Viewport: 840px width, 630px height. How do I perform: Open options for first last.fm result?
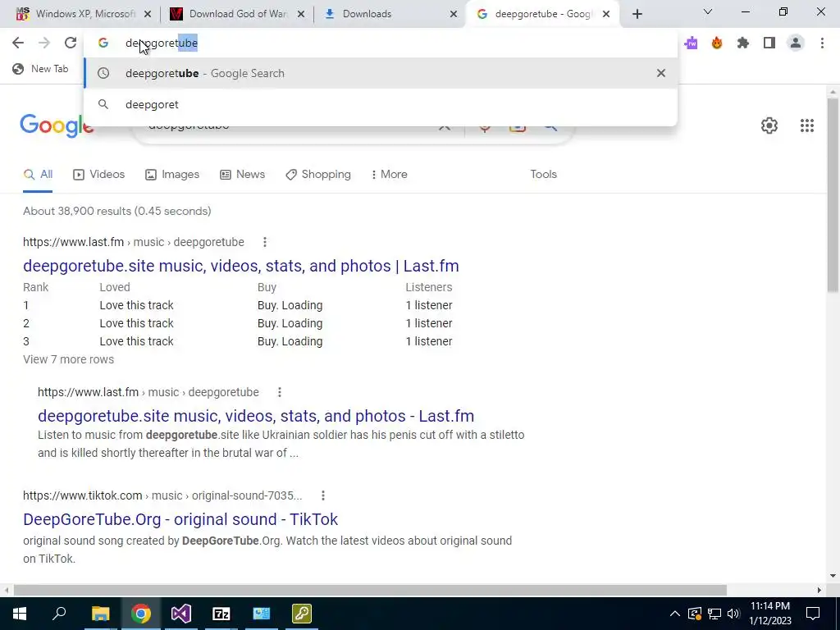(x=265, y=242)
